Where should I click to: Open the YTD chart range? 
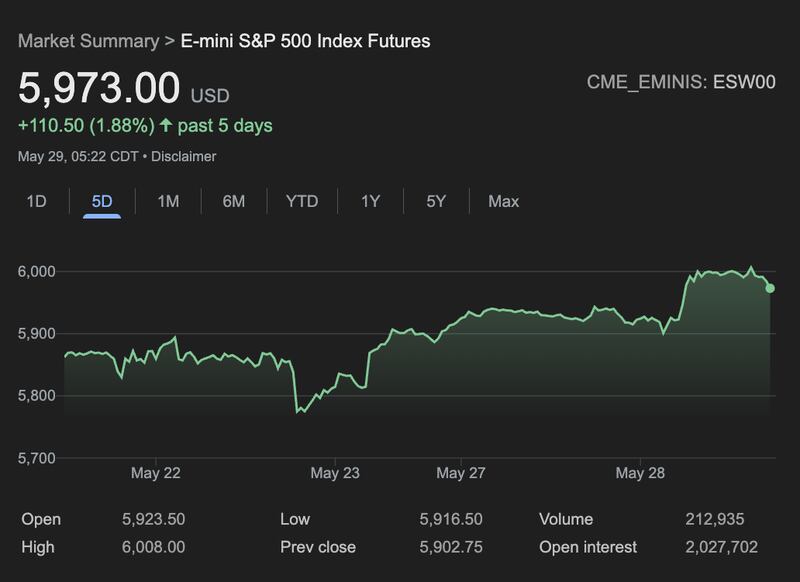pyautogui.click(x=302, y=201)
